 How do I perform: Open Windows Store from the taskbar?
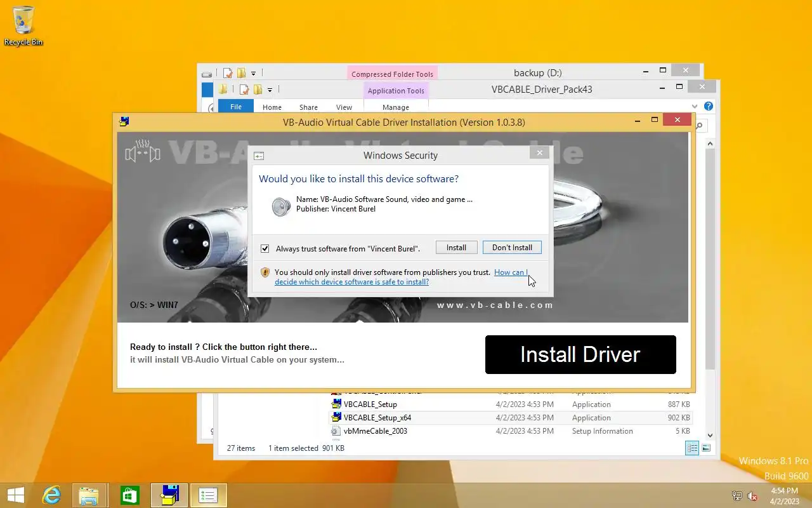[129, 495]
